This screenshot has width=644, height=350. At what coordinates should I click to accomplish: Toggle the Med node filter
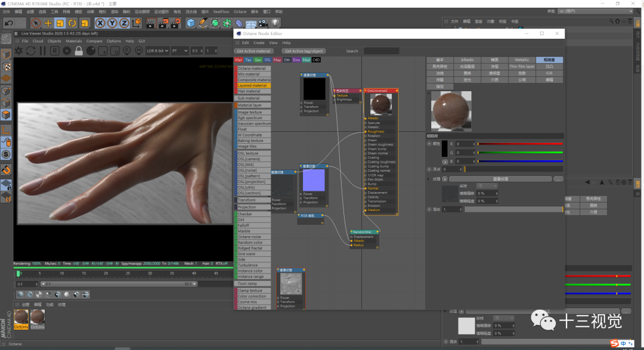[306, 60]
